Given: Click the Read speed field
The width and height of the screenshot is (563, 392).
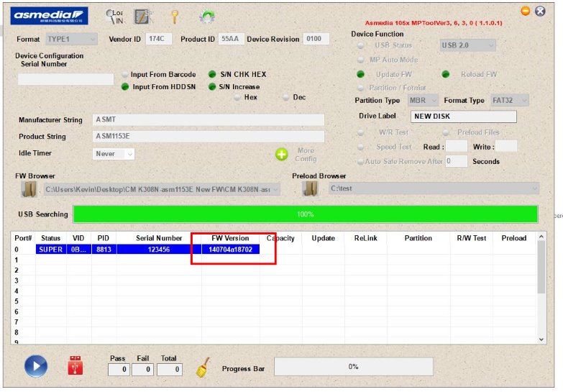Looking at the screenshot, I should 457,147.
